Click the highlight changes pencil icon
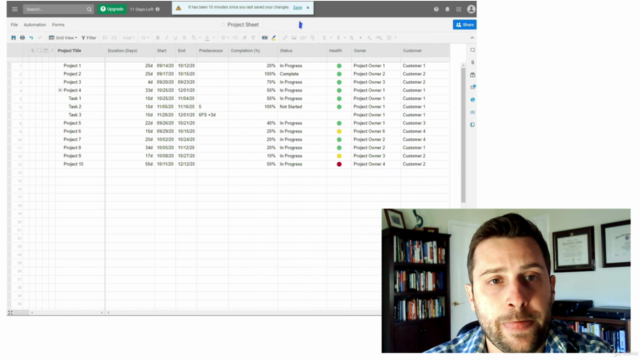Image resolution: width=640 pixels, height=360 pixels. 273,38
